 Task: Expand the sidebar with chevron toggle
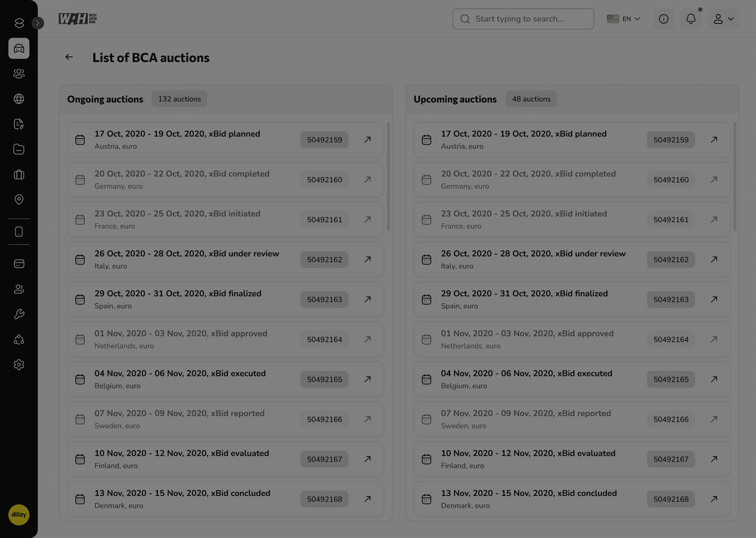(38, 23)
